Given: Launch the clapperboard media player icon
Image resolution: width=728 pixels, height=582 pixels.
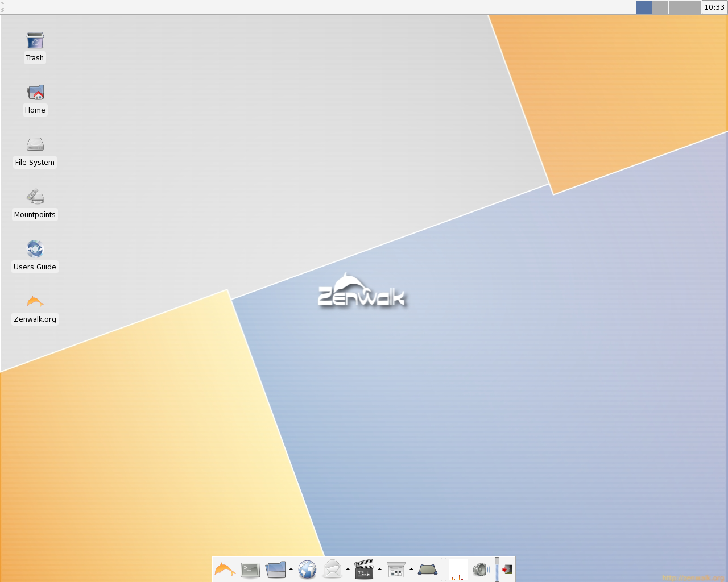Looking at the screenshot, I should [x=364, y=569].
